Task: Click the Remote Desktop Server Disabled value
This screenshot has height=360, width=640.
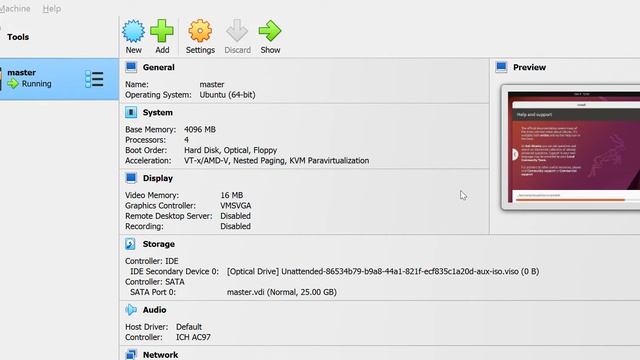Action: [236, 216]
